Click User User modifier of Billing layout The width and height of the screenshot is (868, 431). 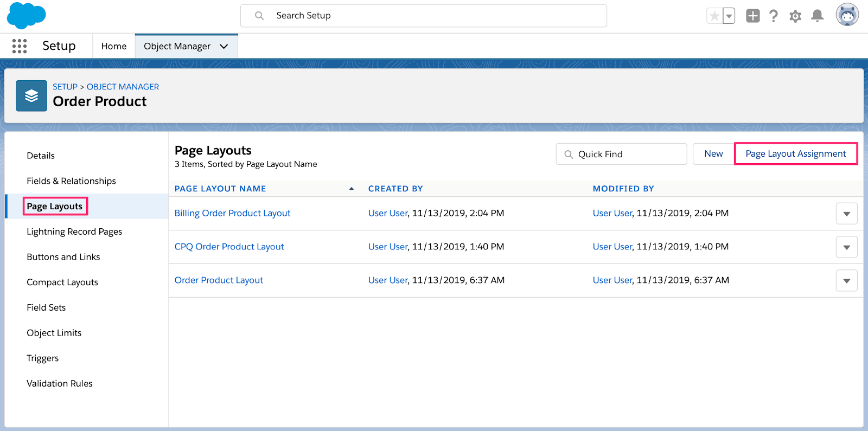612,213
